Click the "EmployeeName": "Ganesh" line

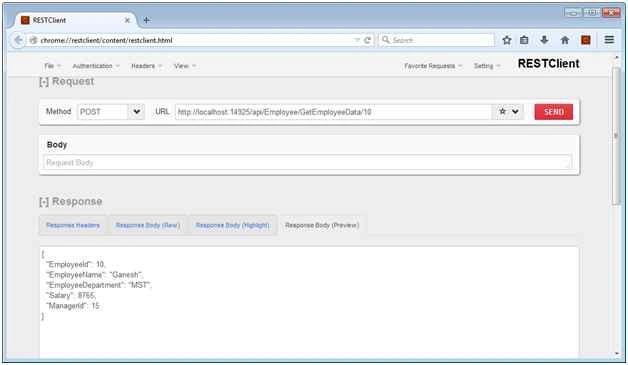click(95, 275)
